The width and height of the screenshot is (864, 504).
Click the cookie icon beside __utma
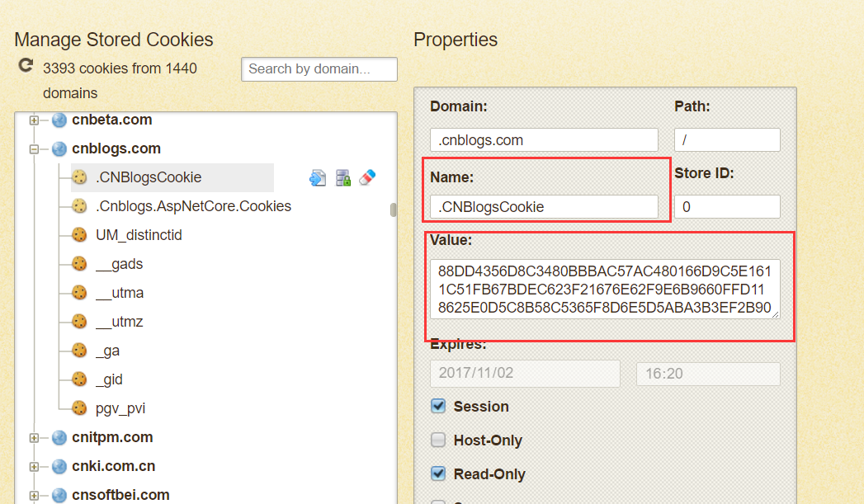[79, 292]
